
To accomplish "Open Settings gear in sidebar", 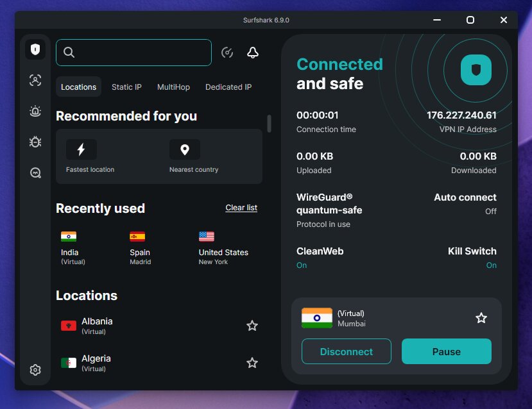I will pyautogui.click(x=35, y=370).
